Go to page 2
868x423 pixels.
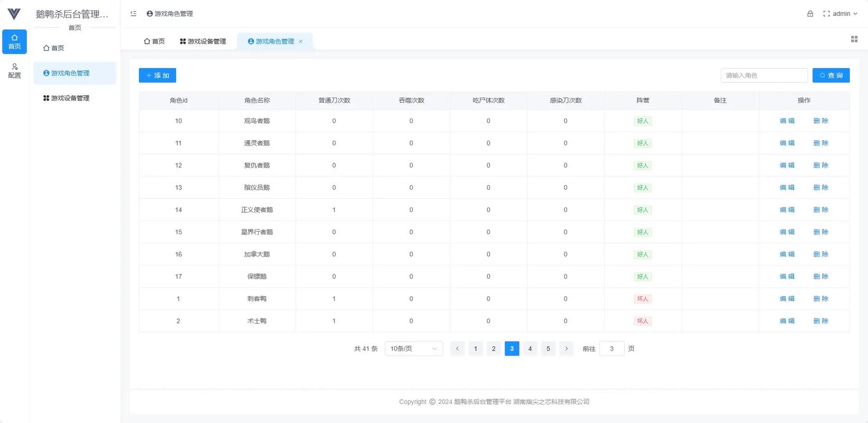click(x=494, y=348)
